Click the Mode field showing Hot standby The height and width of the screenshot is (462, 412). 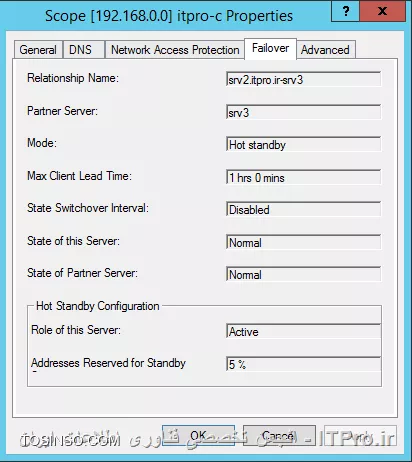[303, 144]
